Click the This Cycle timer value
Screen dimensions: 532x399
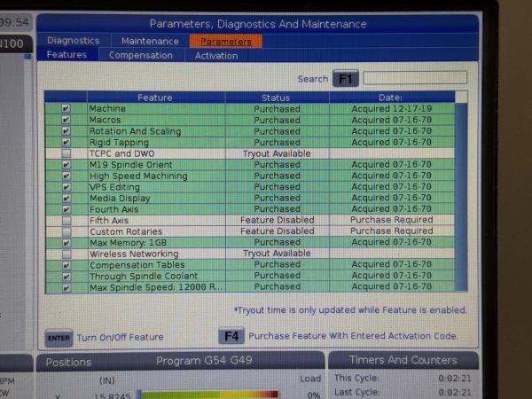455,378
